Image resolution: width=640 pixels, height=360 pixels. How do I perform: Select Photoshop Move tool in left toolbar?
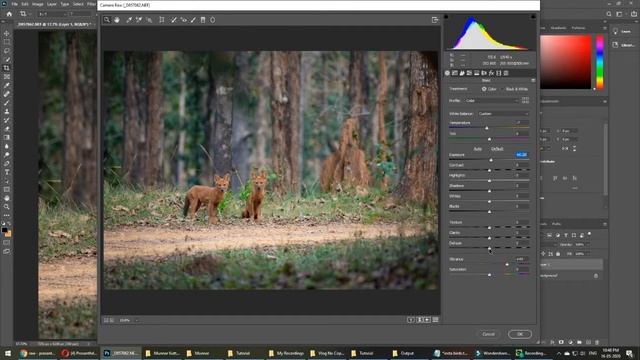pos(7,33)
